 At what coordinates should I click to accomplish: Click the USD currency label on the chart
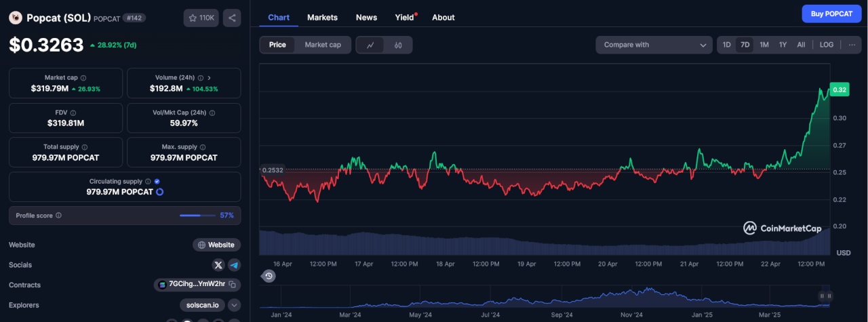coord(844,253)
